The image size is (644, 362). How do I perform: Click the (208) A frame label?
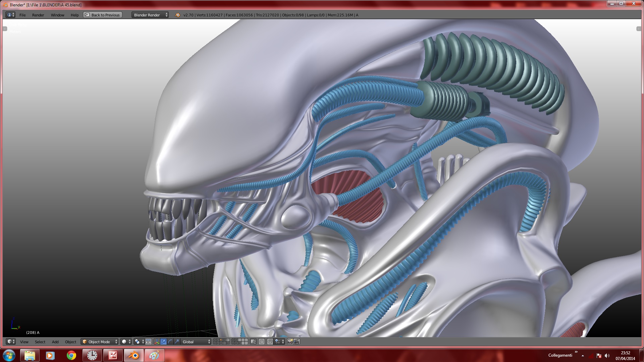33,333
